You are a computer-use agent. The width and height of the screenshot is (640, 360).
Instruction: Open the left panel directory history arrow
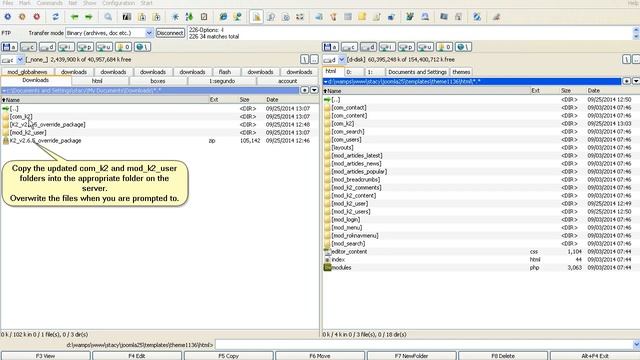314,90
